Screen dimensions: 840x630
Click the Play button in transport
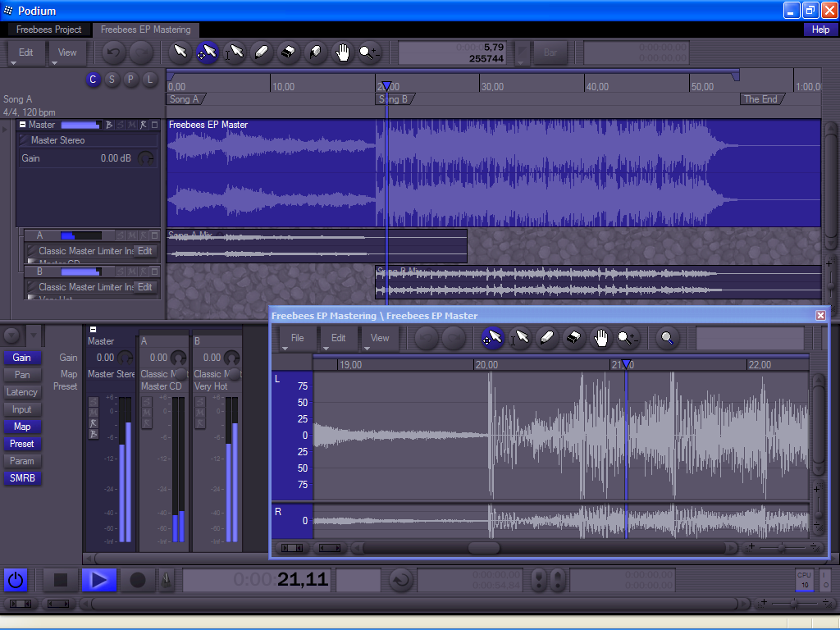(99, 580)
